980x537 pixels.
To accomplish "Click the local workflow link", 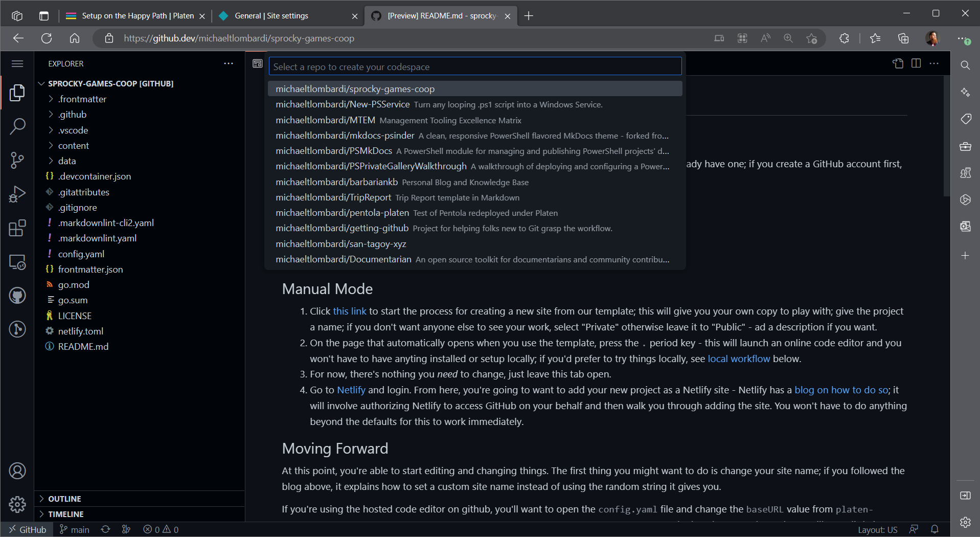I will pyautogui.click(x=738, y=359).
